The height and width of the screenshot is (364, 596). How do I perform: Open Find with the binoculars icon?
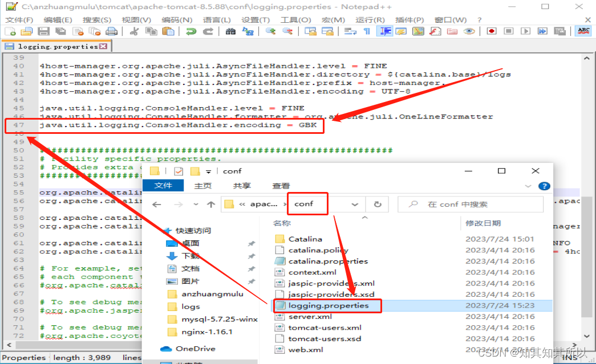click(230, 31)
